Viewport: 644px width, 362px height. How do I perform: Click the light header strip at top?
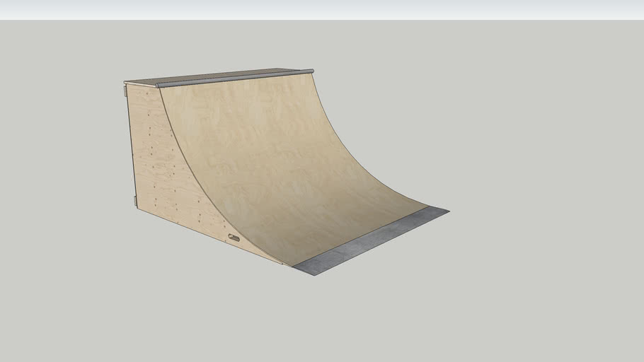pyautogui.click(x=322, y=9)
